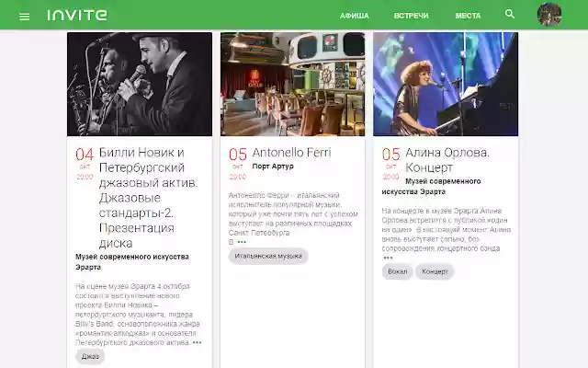
Task: Open Эрарта venue link under Алина Орлова
Action: (431, 186)
